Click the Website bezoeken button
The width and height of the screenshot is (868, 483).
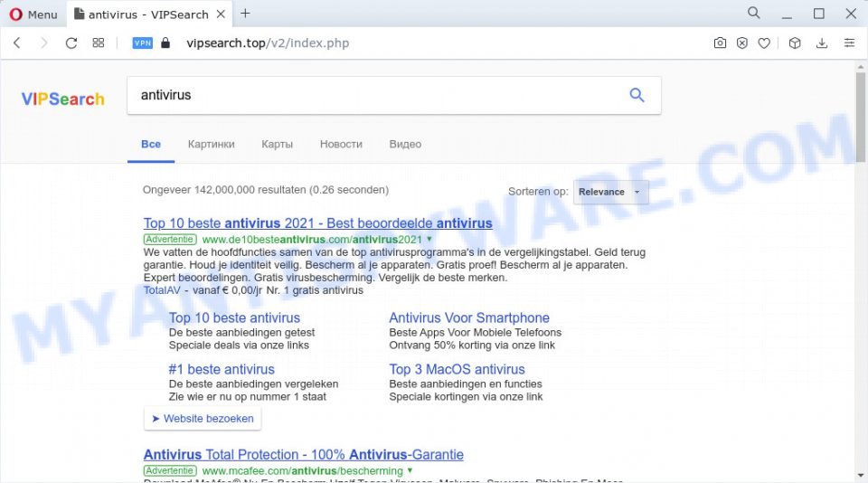(203, 419)
